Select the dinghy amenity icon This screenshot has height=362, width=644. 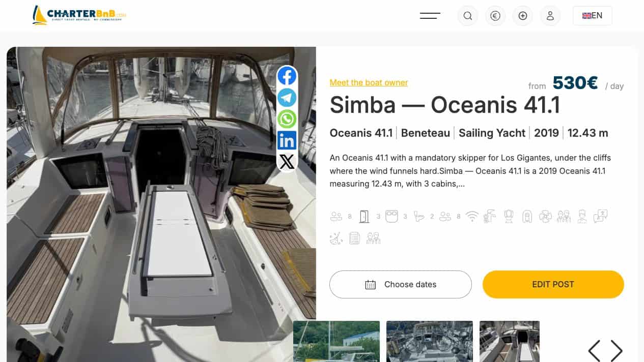[527, 217]
